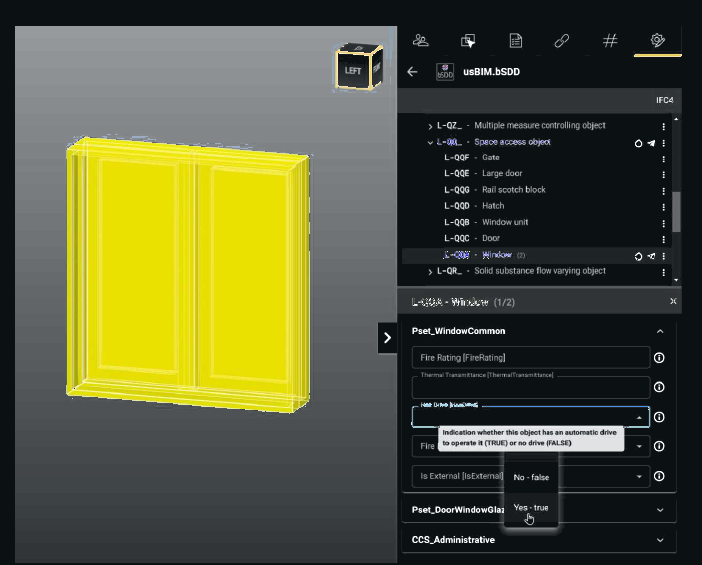The image size is (702, 565).
Task: Choose the No - false option
Action: point(531,477)
